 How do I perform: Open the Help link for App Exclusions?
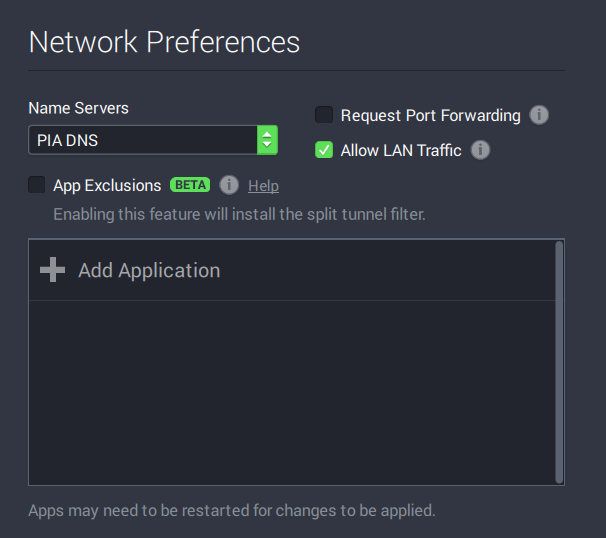click(263, 186)
